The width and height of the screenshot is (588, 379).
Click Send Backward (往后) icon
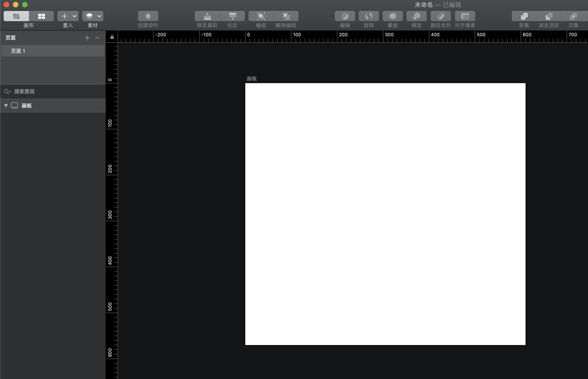[232, 16]
